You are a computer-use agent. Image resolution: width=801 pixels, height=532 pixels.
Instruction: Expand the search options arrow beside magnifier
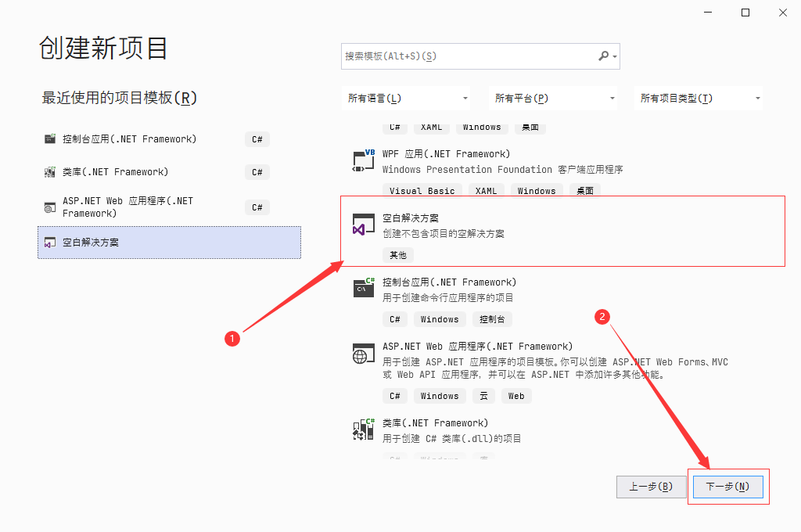[615, 57]
